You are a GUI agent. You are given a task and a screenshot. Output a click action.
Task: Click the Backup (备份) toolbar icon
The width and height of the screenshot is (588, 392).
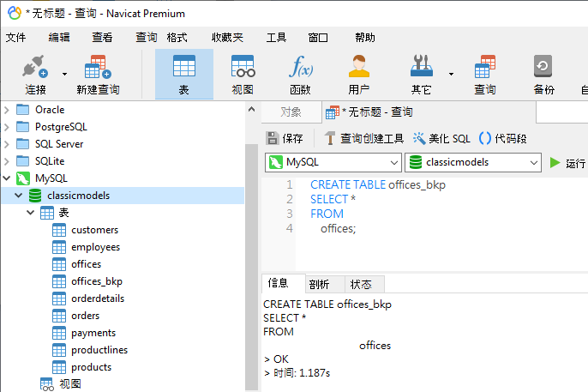pos(543,66)
